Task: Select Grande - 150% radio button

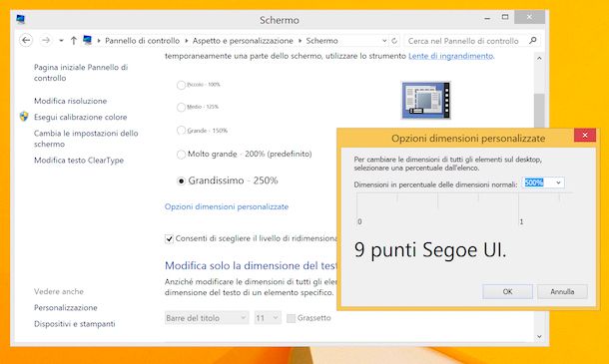Action: click(181, 131)
